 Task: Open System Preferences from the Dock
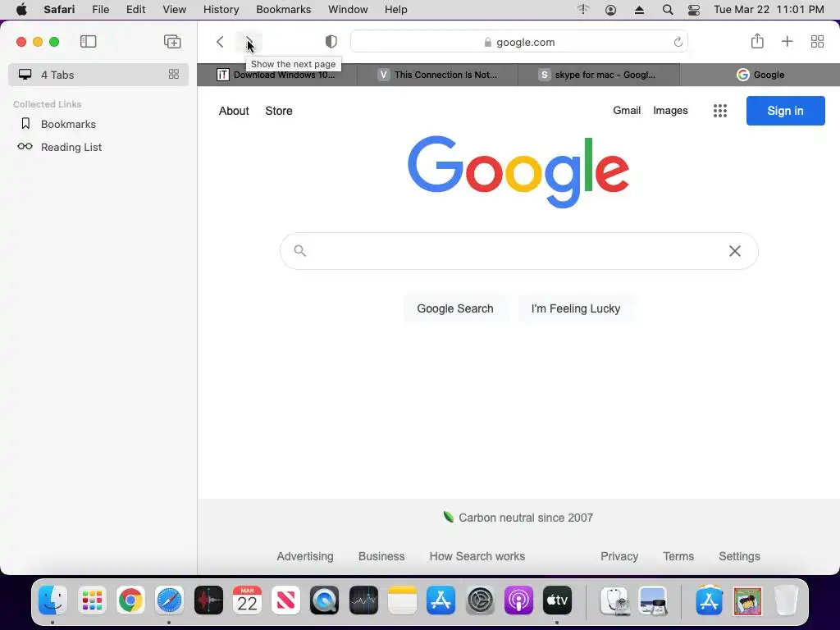(x=480, y=600)
